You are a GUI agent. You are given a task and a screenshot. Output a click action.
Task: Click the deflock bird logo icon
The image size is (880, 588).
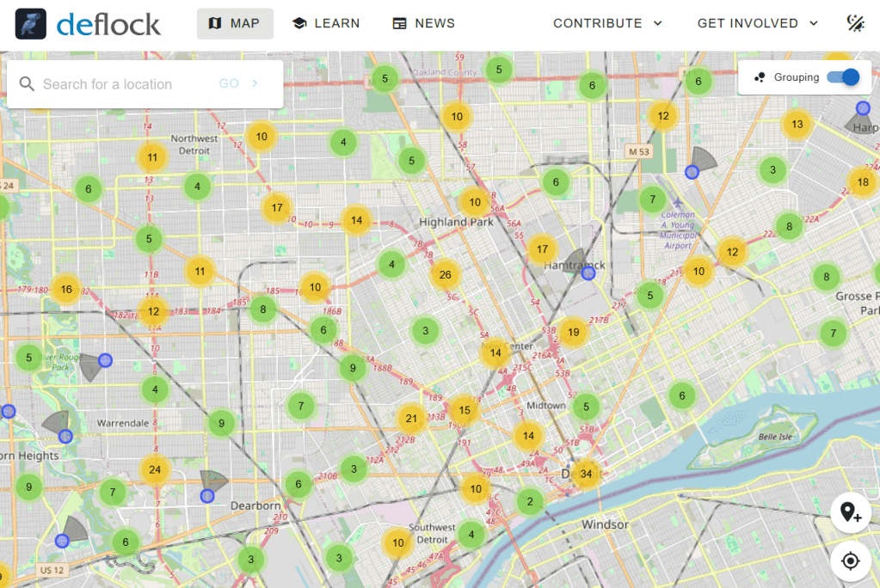31,23
